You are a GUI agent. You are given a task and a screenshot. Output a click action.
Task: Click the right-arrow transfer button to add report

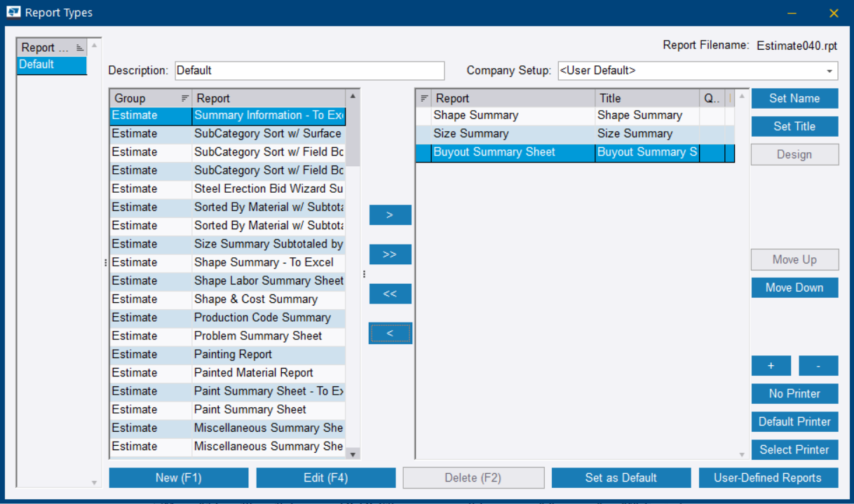pos(390,214)
